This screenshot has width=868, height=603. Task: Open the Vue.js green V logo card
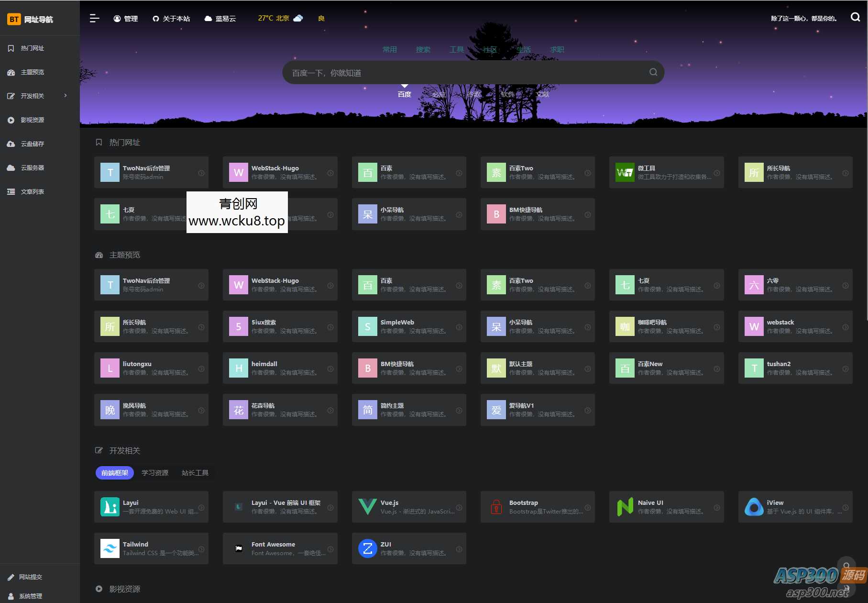(x=367, y=506)
